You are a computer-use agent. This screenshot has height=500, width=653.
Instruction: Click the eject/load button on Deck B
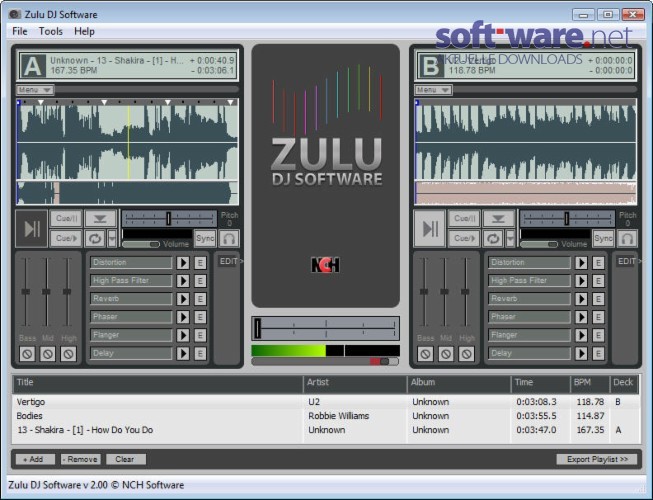(498, 219)
